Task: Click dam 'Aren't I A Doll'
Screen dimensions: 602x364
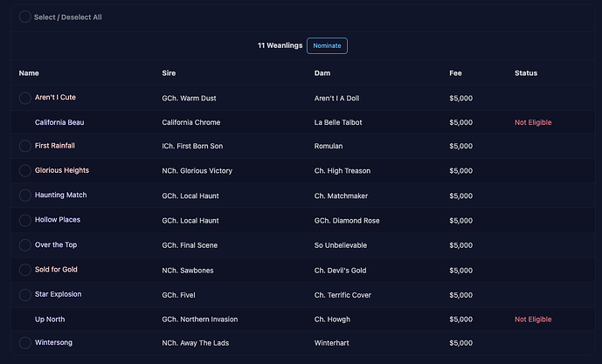Action: (336, 98)
